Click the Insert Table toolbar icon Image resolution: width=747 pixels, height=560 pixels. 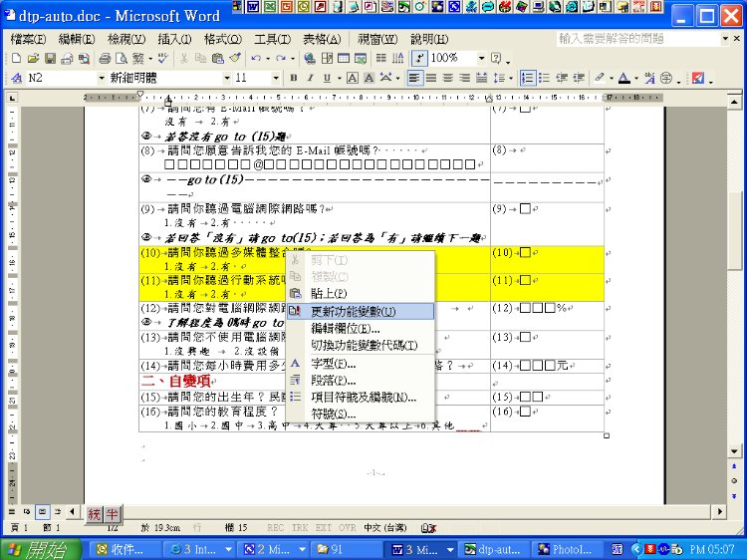pos(344,58)
